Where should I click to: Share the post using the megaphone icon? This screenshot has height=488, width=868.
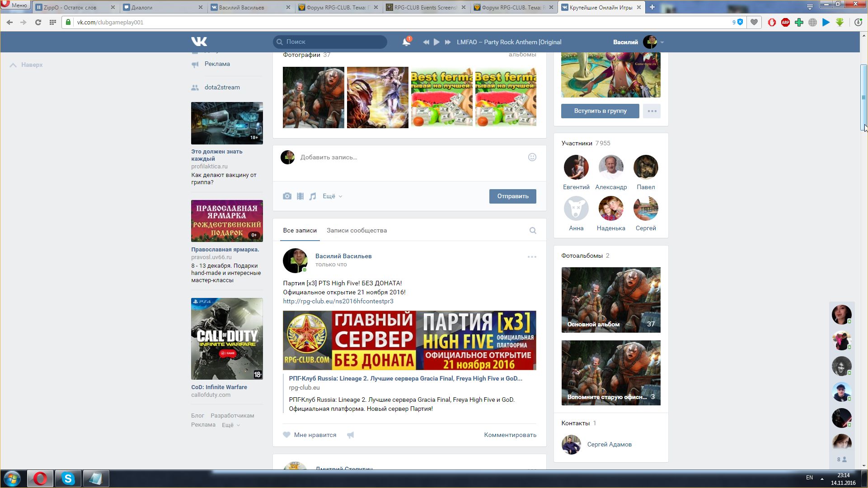point(350,435)
